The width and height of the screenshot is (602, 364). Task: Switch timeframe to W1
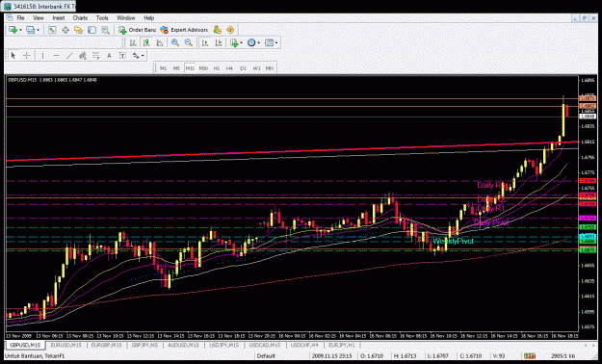click(x=256, y=68)
